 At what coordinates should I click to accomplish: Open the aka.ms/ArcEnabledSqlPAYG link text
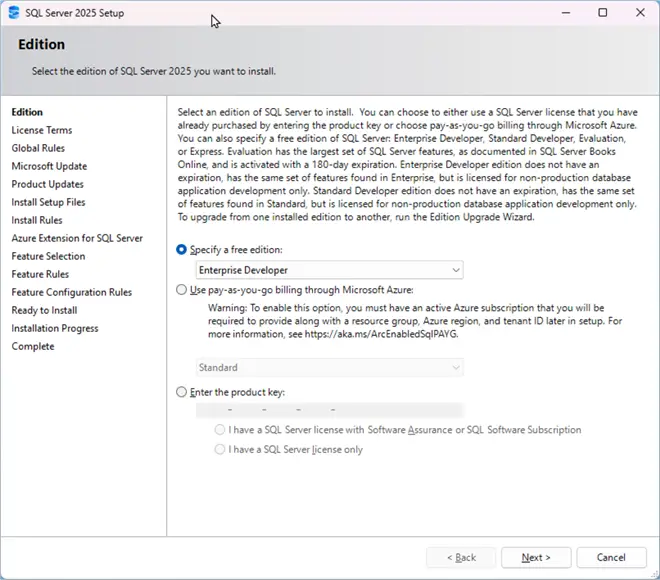pyautogui.click(x=381, y=334)
